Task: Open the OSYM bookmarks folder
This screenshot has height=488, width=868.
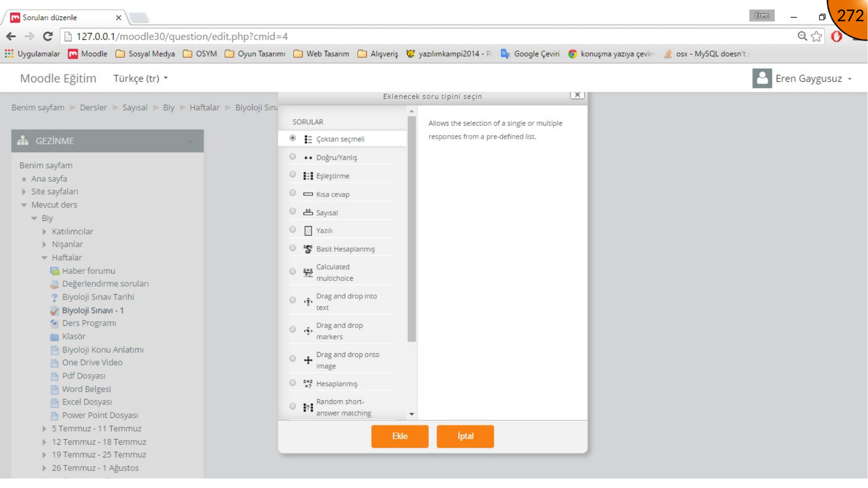Action: point(200,54)
